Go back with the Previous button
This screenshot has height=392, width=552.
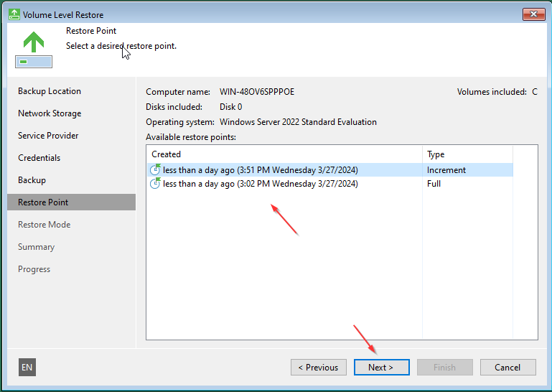[319, 367]
